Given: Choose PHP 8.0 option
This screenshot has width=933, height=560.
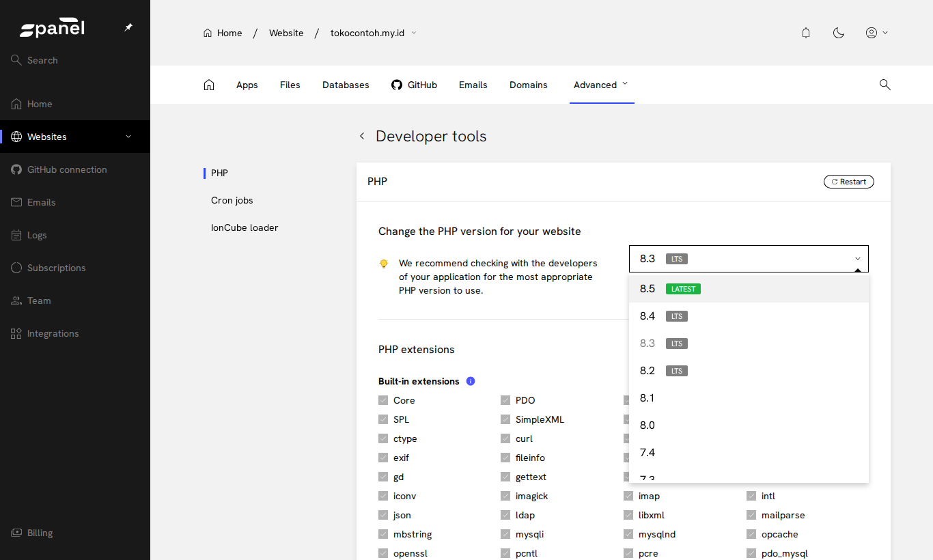Looking at the screenshot, I should point(749,425).
